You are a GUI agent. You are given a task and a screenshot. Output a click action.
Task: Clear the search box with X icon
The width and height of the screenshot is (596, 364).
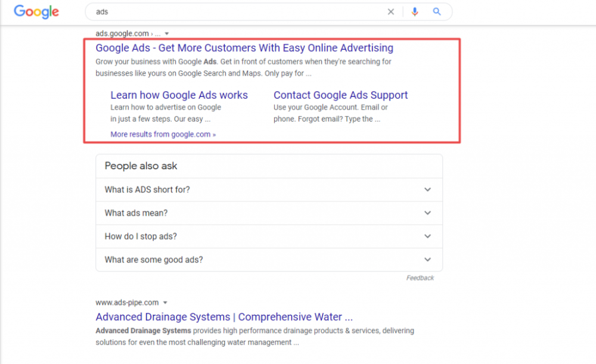(x=391, y=11)
